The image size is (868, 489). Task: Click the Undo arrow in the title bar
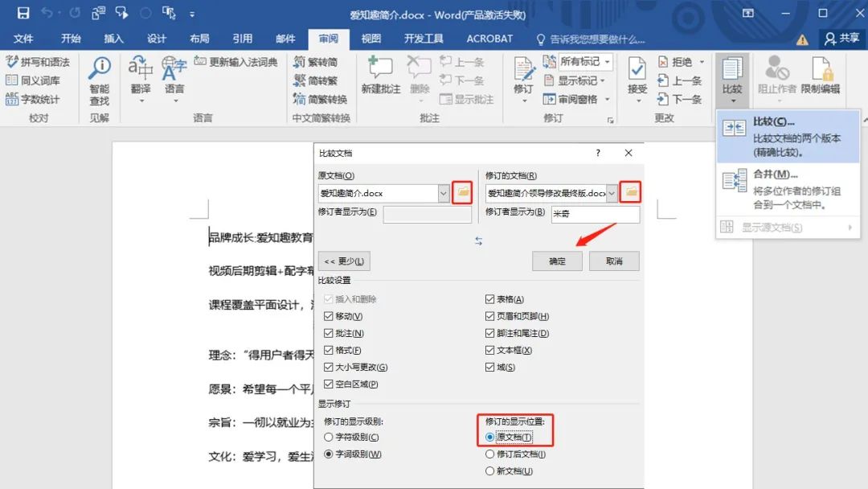click(47, 13)
